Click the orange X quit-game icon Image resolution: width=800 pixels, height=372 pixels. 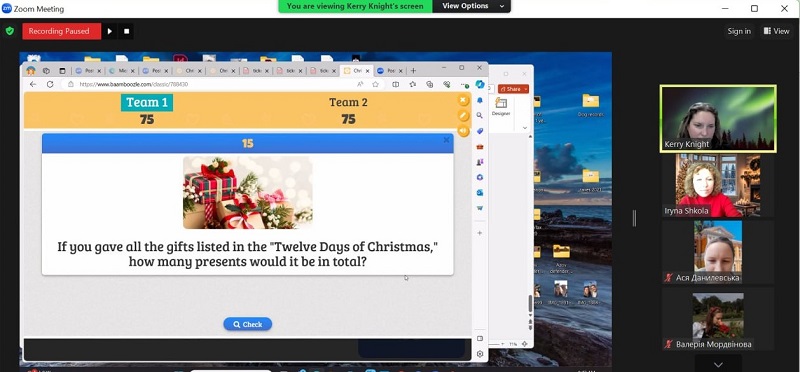coord(463,100)
